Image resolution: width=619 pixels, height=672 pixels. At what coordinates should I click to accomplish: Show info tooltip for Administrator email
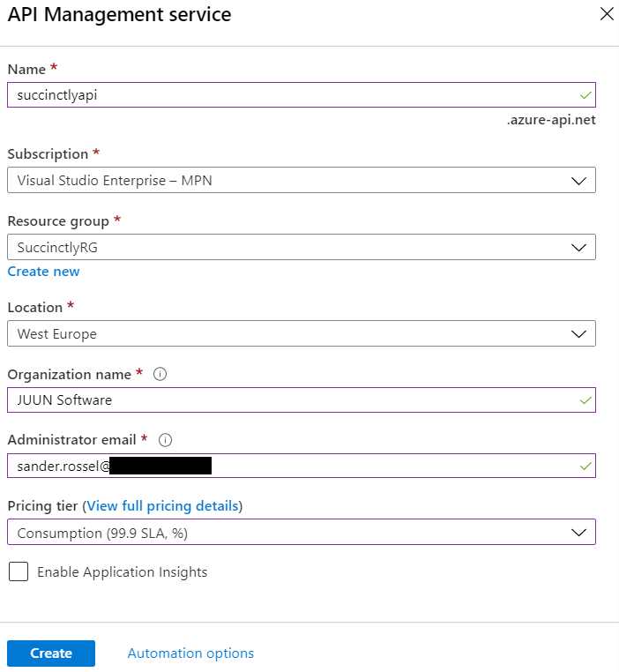click(165, 440)
